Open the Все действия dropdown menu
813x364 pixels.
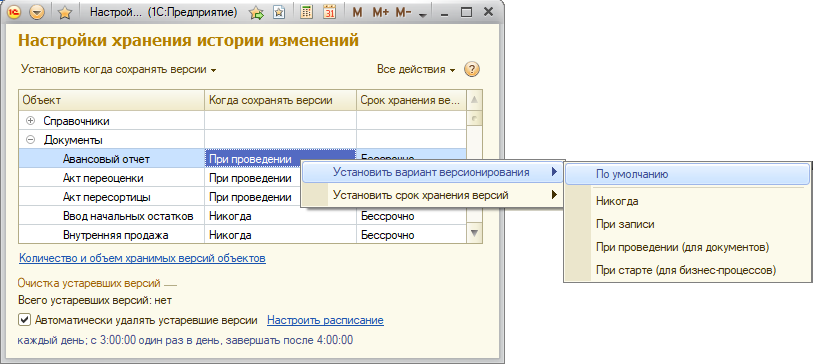(416, 69)
